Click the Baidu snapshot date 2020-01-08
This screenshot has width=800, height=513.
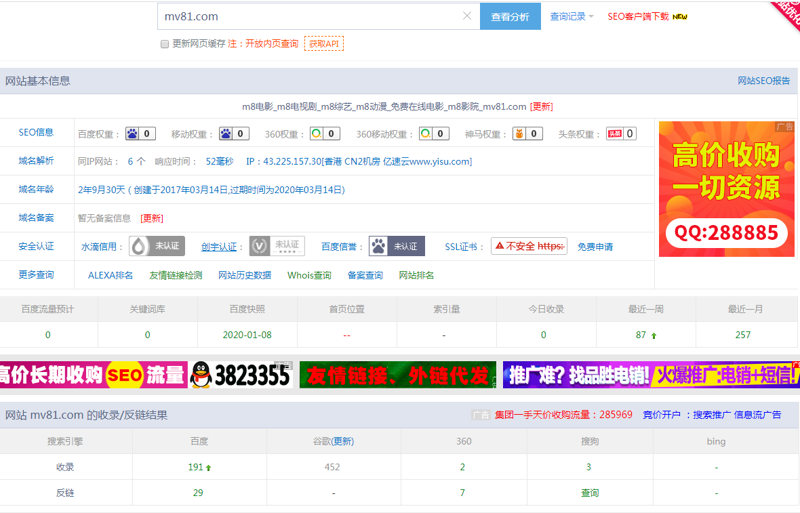coord(247,335)
